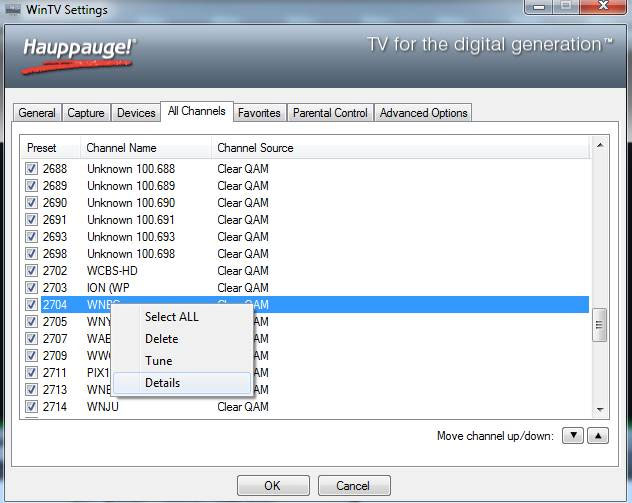
Task: Move channel down with down arrow button
Action: 572,435
